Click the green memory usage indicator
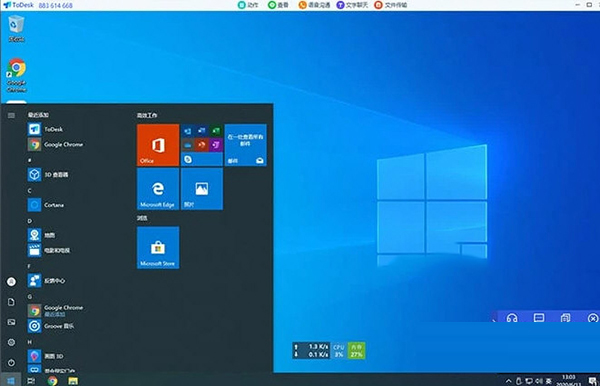600x386 pixels. tap(357, 350)
